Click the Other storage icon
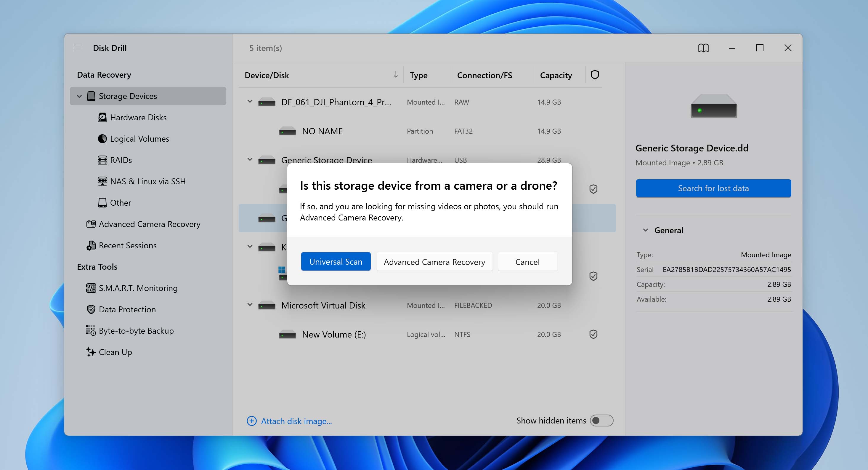 click(102, 203)
